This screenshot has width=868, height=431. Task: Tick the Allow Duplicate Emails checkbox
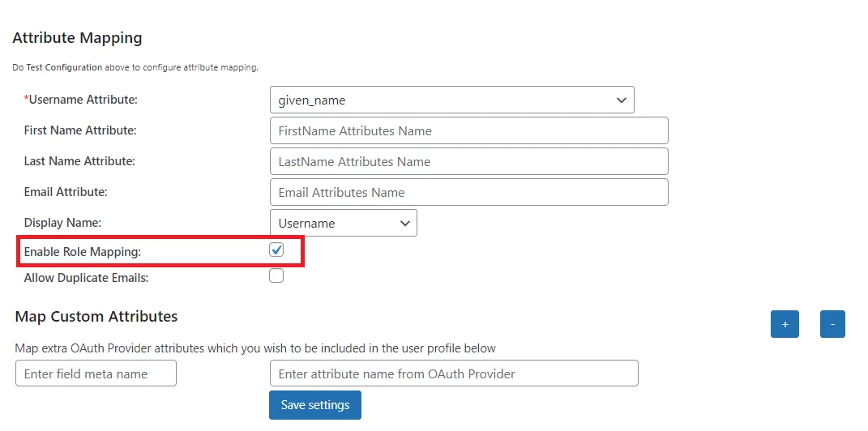pyautogui.click(x=276, y=275)
